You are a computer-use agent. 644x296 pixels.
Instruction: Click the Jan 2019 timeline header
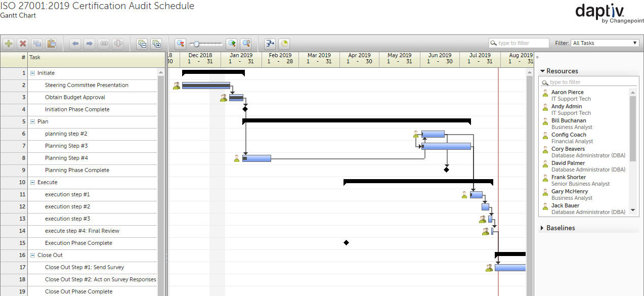pyautogui.click(x=241, y=59)
